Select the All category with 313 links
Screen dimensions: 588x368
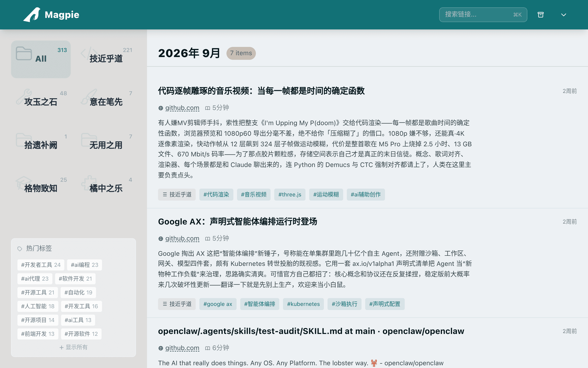(x=41, y=59)
